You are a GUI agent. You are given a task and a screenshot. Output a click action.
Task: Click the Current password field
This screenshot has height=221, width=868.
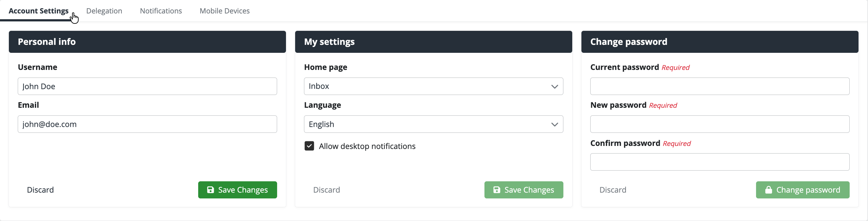click(x=719, y=86)
